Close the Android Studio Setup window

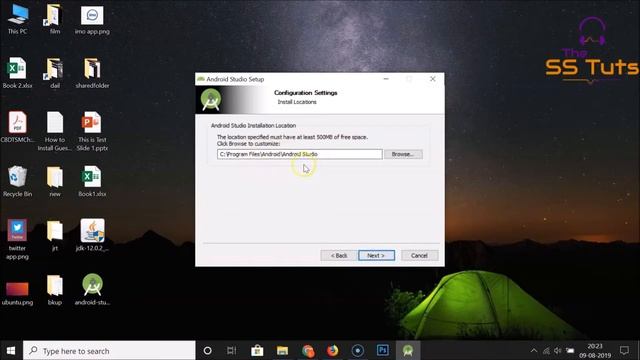pos(433,79)
